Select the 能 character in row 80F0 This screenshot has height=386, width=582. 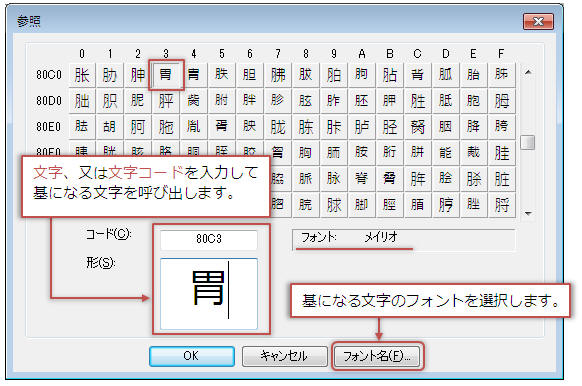(x=446, y=153)
